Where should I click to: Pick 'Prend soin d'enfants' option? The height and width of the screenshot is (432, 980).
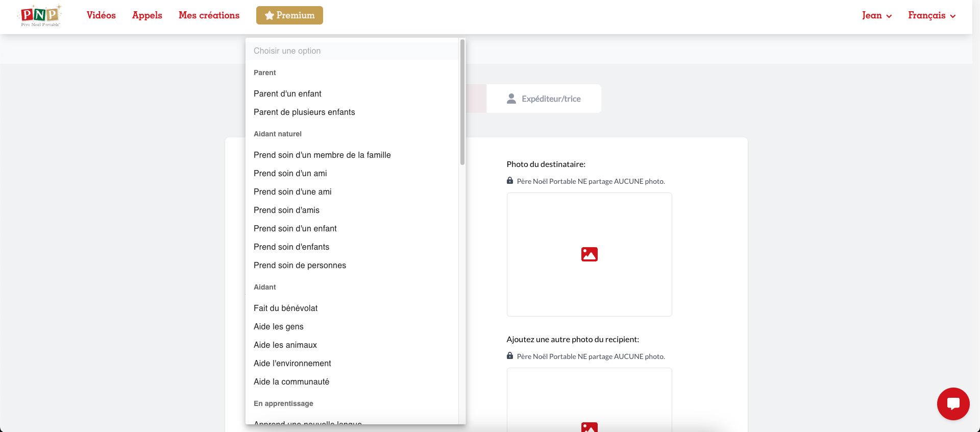coord(352,247)
